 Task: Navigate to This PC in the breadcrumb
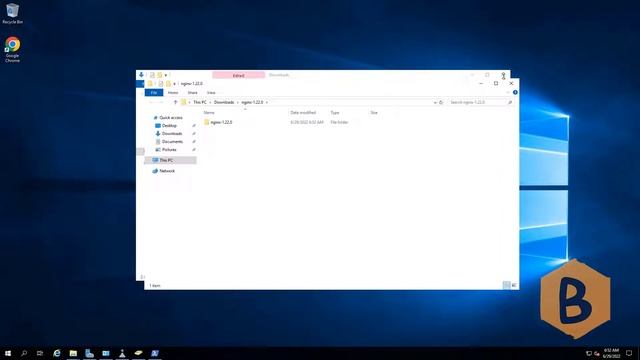click(200, 102)
